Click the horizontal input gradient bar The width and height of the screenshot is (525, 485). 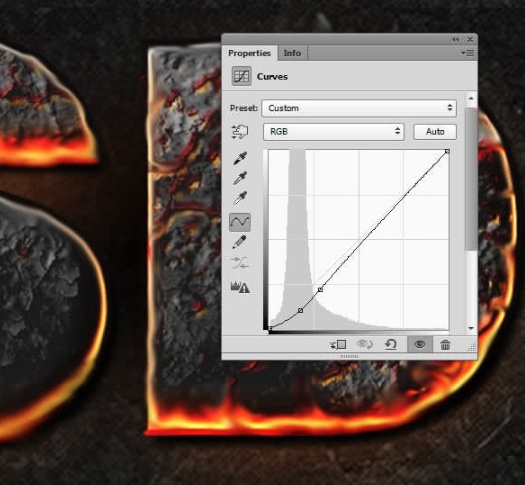[359, 332]
